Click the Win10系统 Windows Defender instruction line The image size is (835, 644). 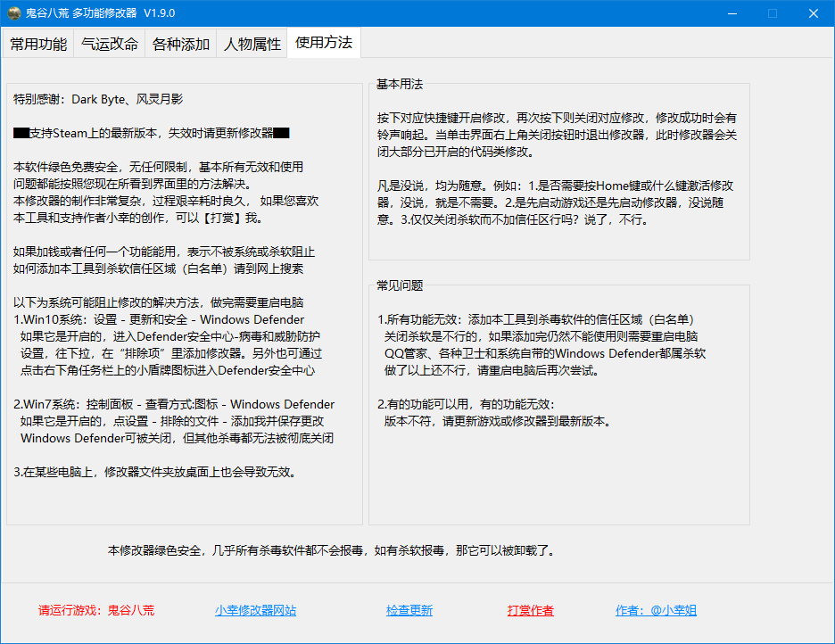coord(159,319)
